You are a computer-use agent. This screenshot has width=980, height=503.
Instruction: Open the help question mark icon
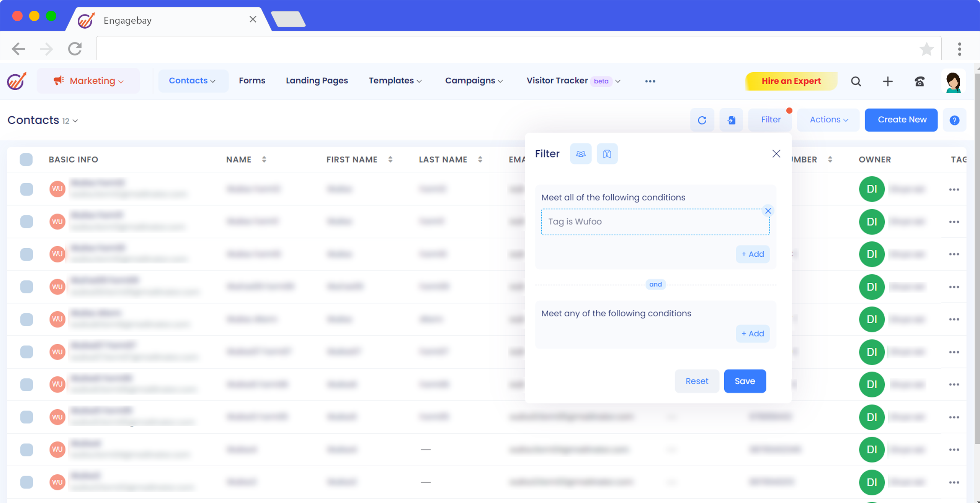(954, 120)
